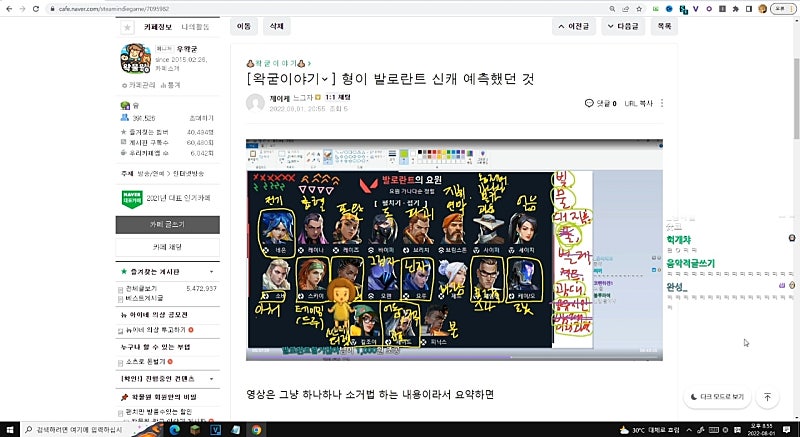Click the Valorant agents post image
This screenshot has width=800, height=437.
[x=454, y=249]
